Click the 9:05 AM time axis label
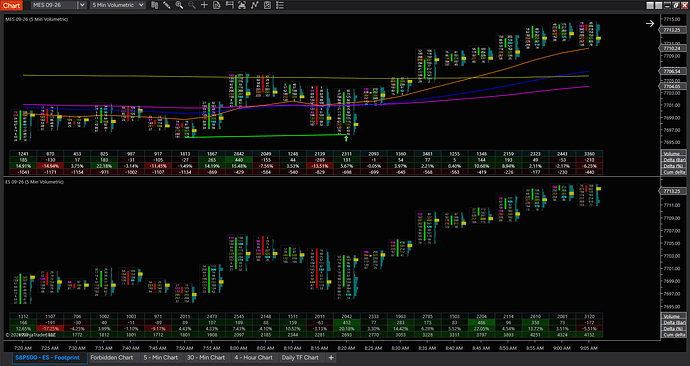This screenshot has width=690, height=366. (589, 348)
